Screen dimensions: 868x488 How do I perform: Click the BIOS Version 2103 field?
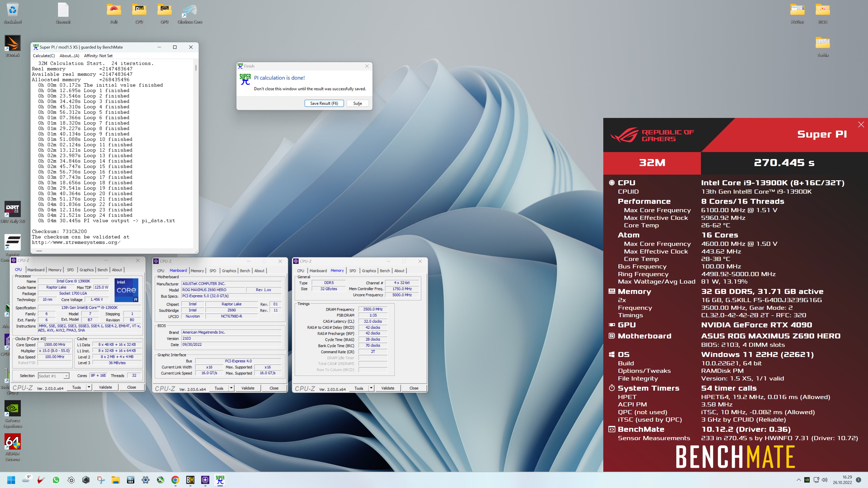[x=231, y=338]
